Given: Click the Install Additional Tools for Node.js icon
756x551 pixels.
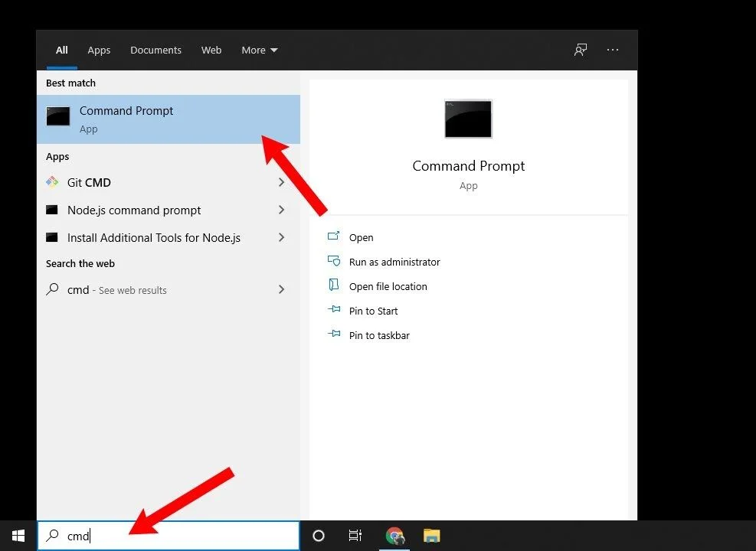Looking at the screenshot, I should pos(53,237).
